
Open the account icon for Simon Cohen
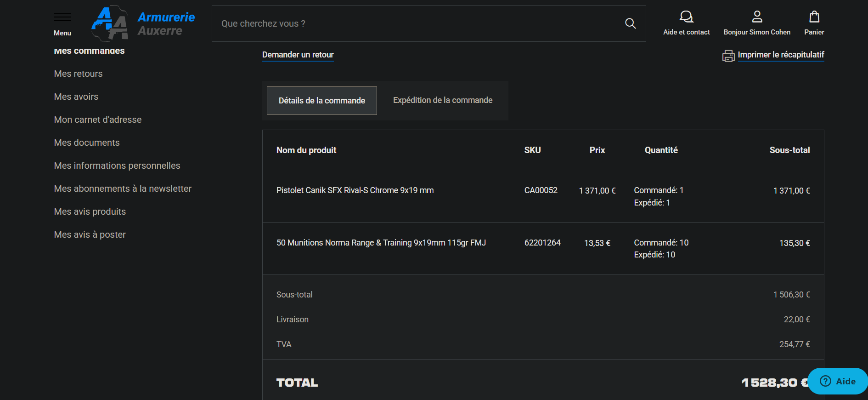[757, 17]
